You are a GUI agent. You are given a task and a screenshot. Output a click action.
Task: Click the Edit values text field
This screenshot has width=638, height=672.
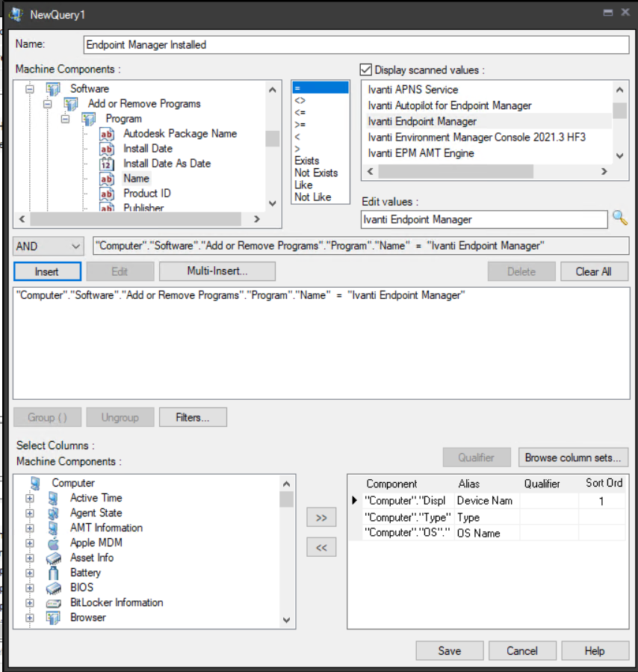click(483, 219)
